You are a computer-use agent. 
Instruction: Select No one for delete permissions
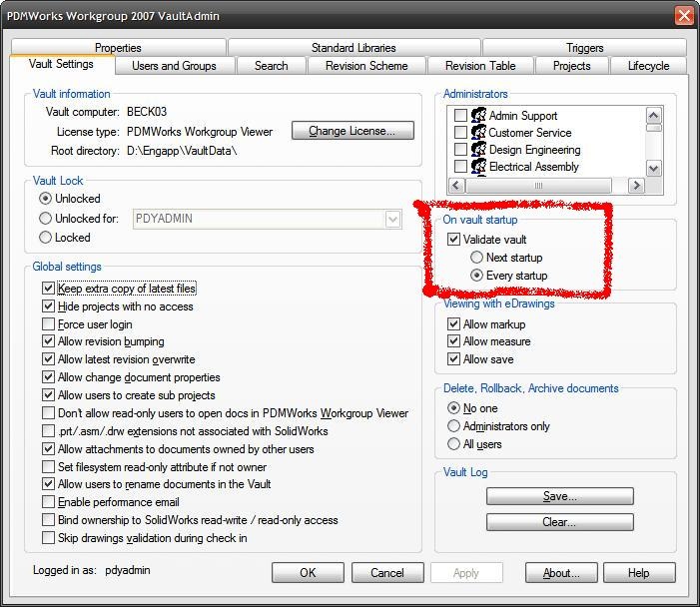[x=453, y=408]
